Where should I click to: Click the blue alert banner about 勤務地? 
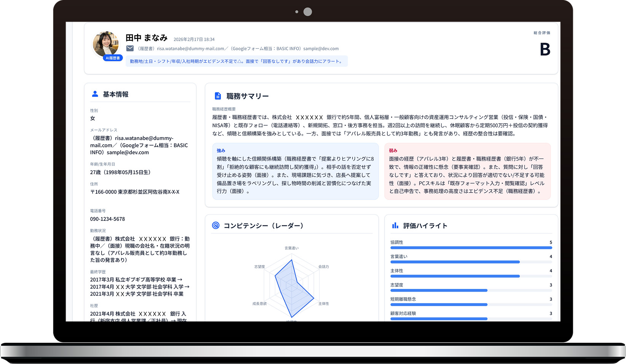pyautogui.click(x=236, y=61)
